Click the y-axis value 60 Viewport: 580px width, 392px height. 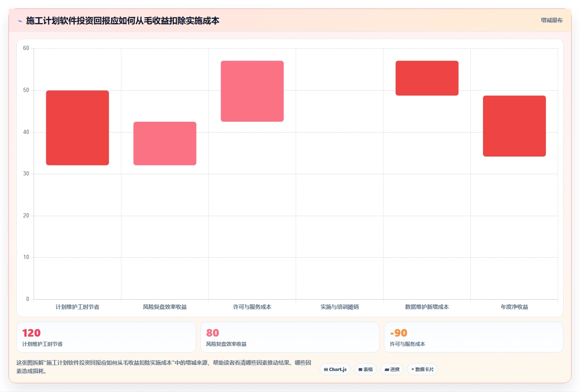[x=26, y=48]
